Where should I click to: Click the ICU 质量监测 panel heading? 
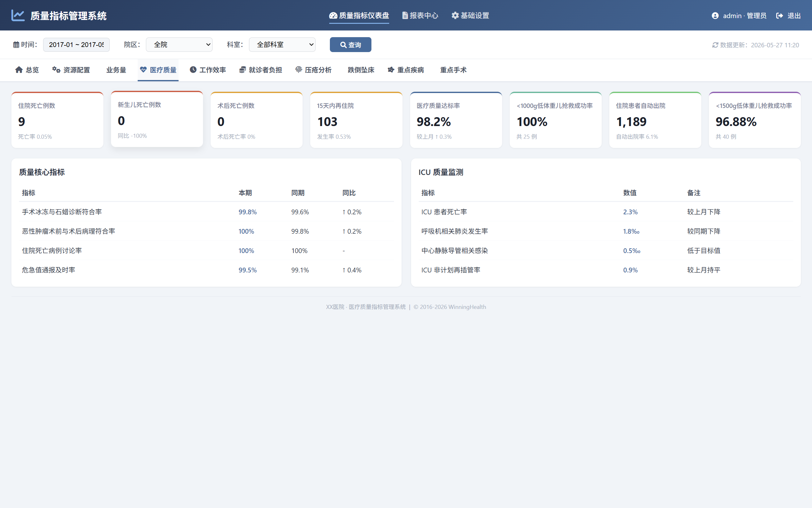coord(441,172)
